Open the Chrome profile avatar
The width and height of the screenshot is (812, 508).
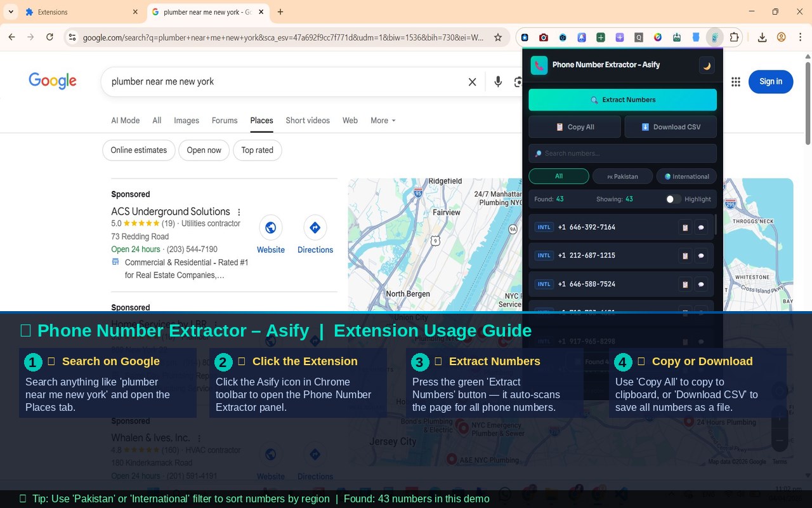(x=782, y=37)
